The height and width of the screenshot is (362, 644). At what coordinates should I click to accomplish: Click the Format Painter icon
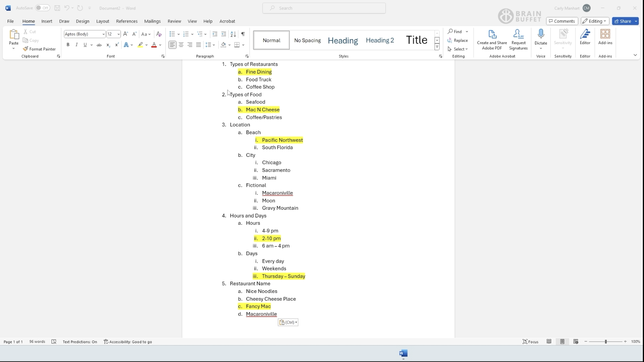(26, 49)
